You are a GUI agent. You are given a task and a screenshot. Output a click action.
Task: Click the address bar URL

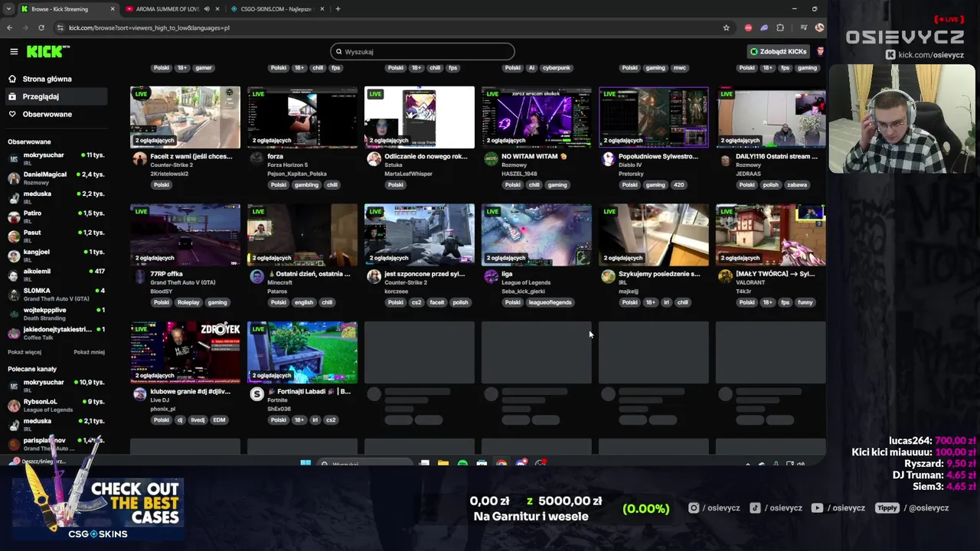point(149,28)
